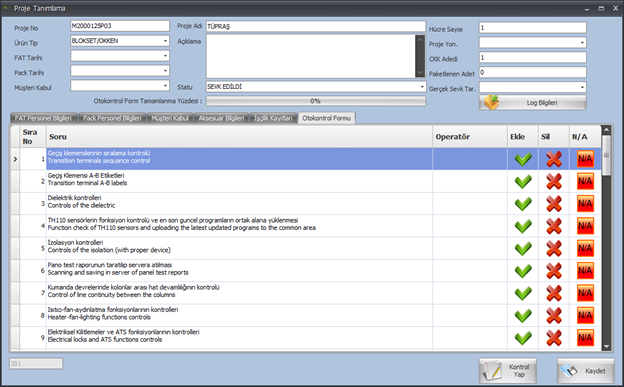This screenshot has height=387, width=624.
Task: Click Ekle checkmark for TH110 sensors row
Action: click(x=523, y=226)
